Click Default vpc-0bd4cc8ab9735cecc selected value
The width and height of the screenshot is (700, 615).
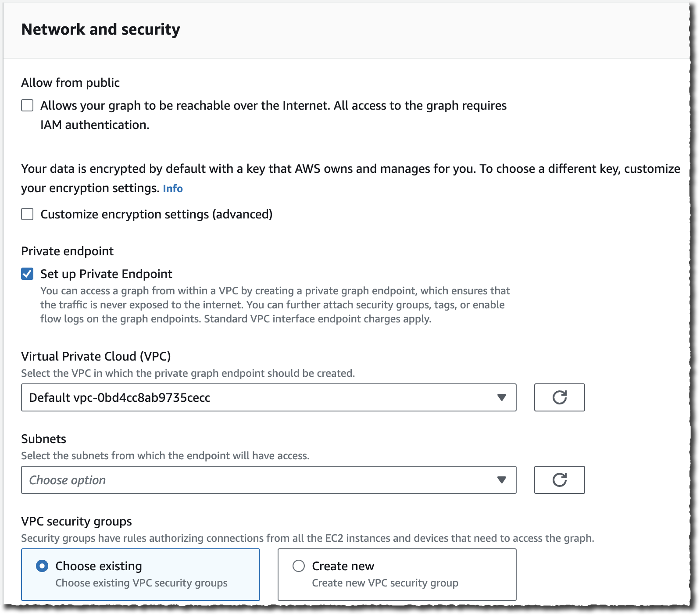(120, 397)
